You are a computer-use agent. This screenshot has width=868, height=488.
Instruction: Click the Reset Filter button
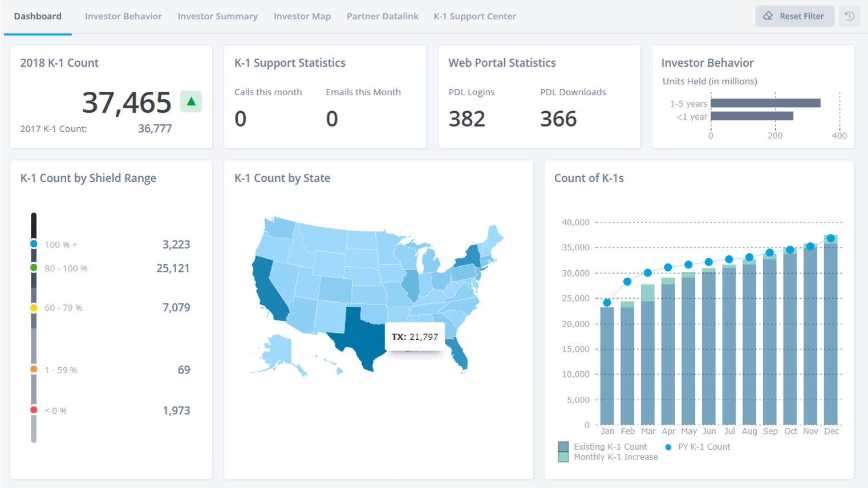tap(794, 16)
